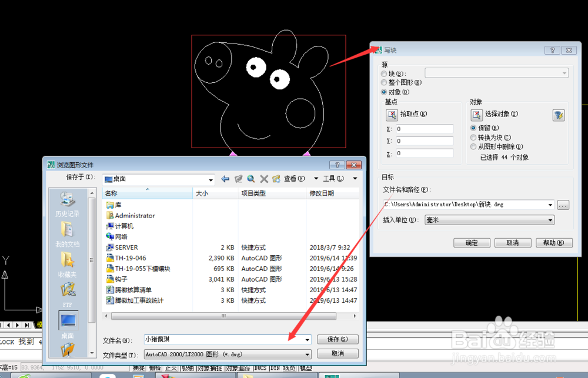Click the 文件名 text field containing 小猪佩琪
The height and width of the screenshot is (378, 588).
click(x=224, y=340)
